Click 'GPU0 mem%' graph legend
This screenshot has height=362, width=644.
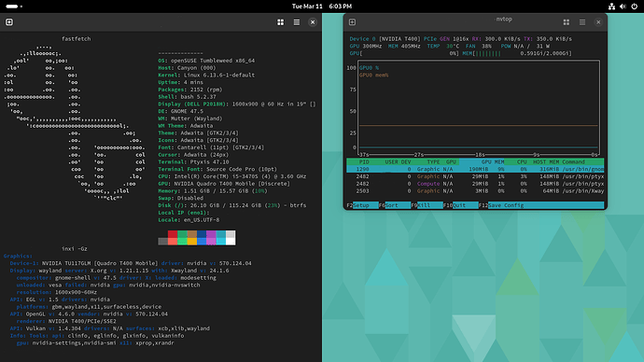[x=373, y=76]
